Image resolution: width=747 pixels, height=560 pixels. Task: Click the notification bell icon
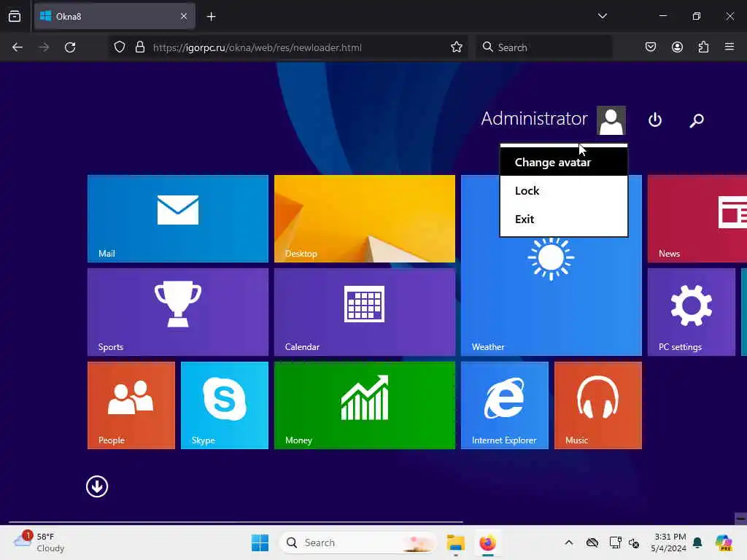697,542
